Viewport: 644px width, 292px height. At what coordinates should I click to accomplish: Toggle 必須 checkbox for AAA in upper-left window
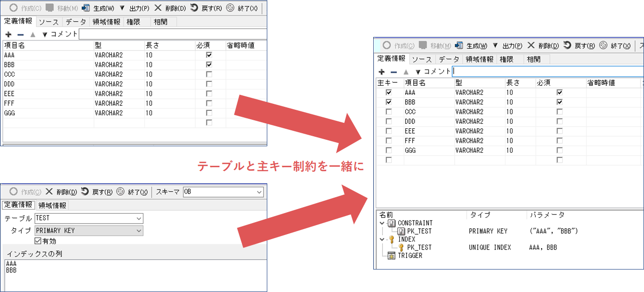[x=209, y=55]
